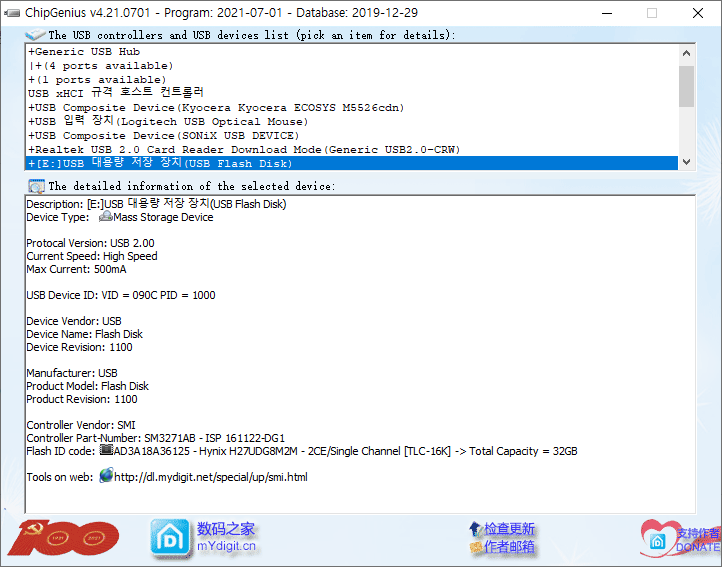Click the USB Device ID VID 090C line
This screenshot has width=722, height=567.
pos(121,295)
